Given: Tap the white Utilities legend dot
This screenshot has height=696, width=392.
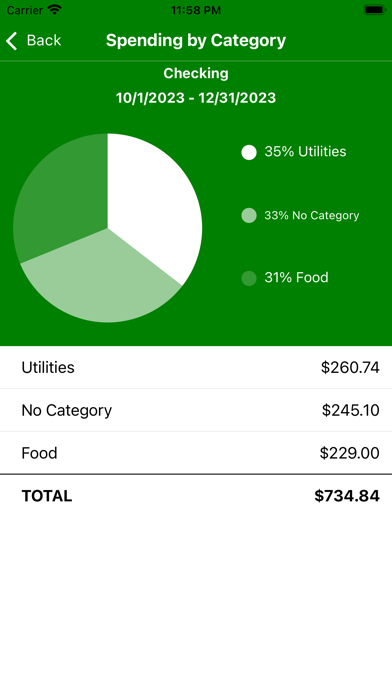Looking at the screenshot, I should pos(249,152).
